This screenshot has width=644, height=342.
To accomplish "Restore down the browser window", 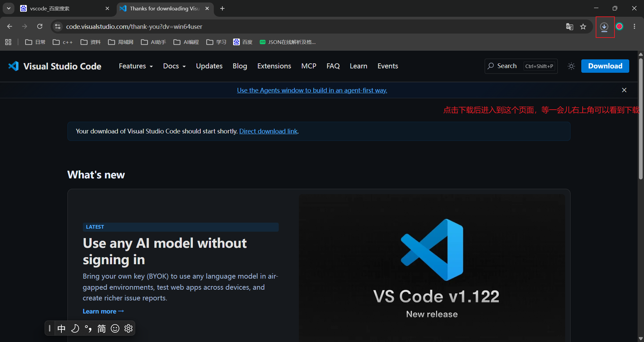I will (x=615, y=8).
